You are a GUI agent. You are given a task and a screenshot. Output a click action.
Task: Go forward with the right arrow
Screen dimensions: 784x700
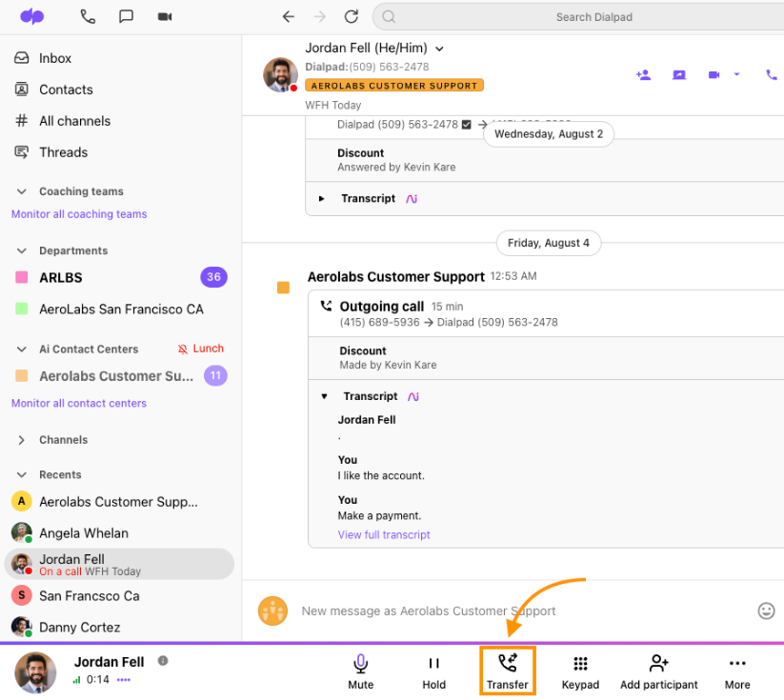tap(319, 16)
